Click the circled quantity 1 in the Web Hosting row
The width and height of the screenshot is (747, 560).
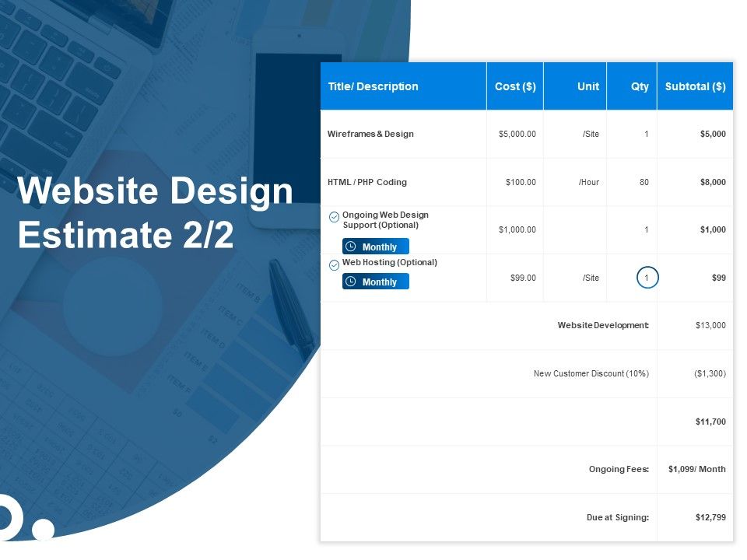(x=647, y=278)
